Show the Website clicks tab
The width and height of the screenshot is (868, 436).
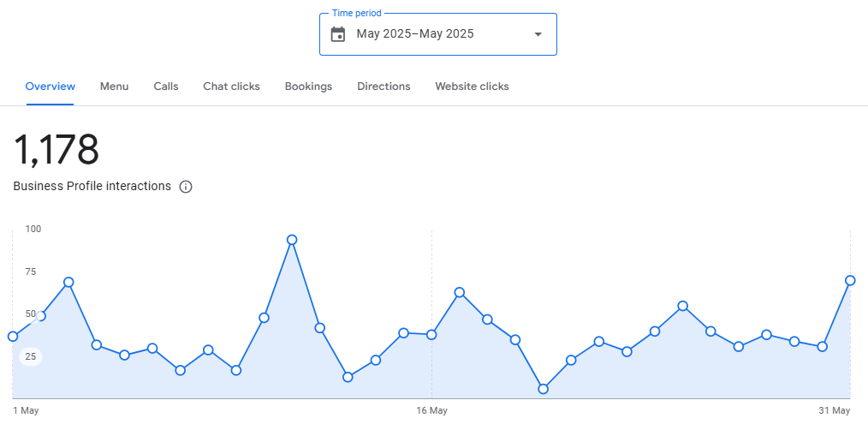472,87
